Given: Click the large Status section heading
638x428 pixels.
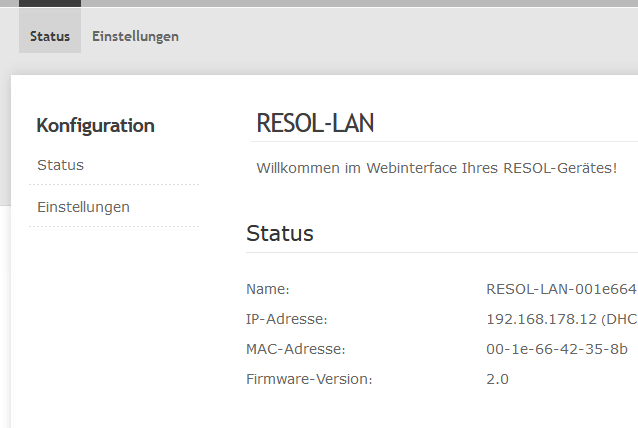Looking at the screenshot, I should point(280,233).
